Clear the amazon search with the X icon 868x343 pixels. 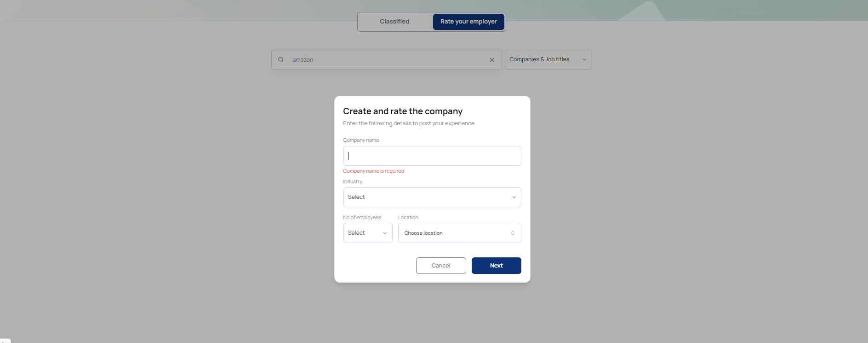492,60
